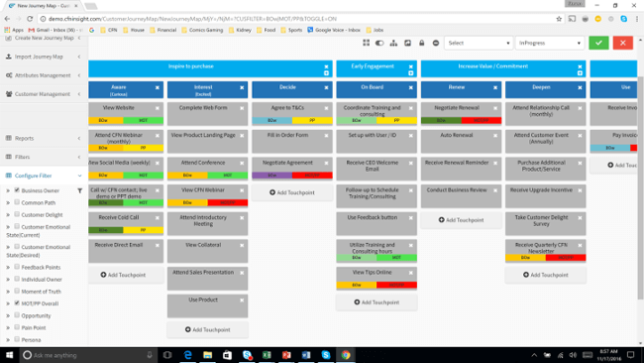Open the Reports menu
Screen dimensions: 644x363
44,138
